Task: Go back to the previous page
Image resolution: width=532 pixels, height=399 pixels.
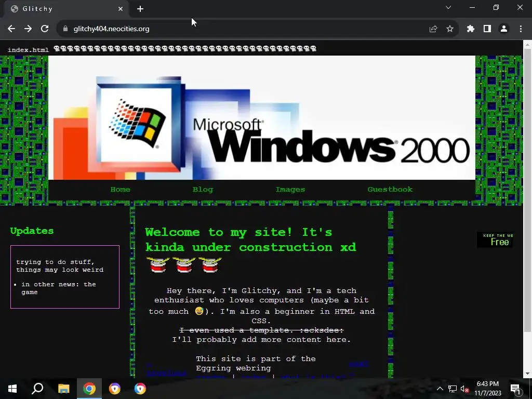Action: [11, 29]
